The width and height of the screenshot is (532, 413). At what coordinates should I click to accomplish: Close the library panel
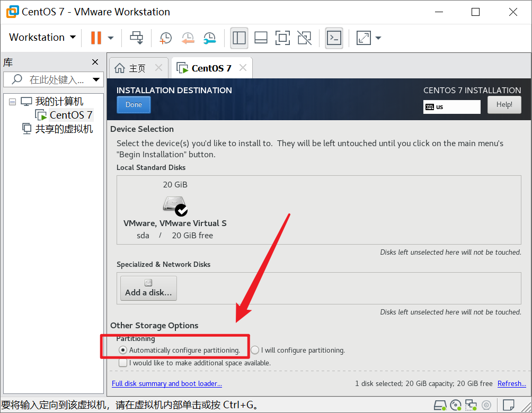(95, 62)
